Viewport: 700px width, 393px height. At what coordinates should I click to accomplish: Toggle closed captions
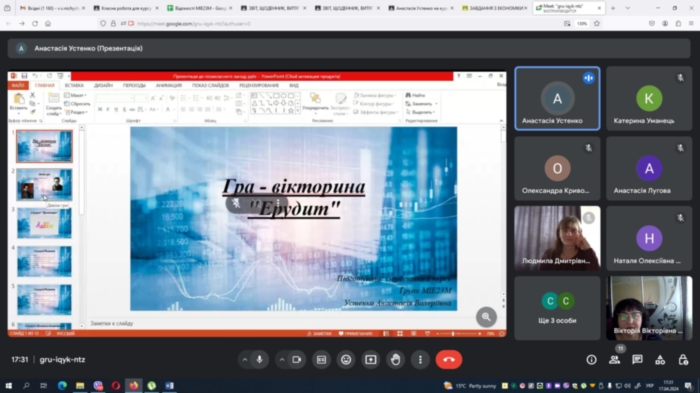[321, 360]
